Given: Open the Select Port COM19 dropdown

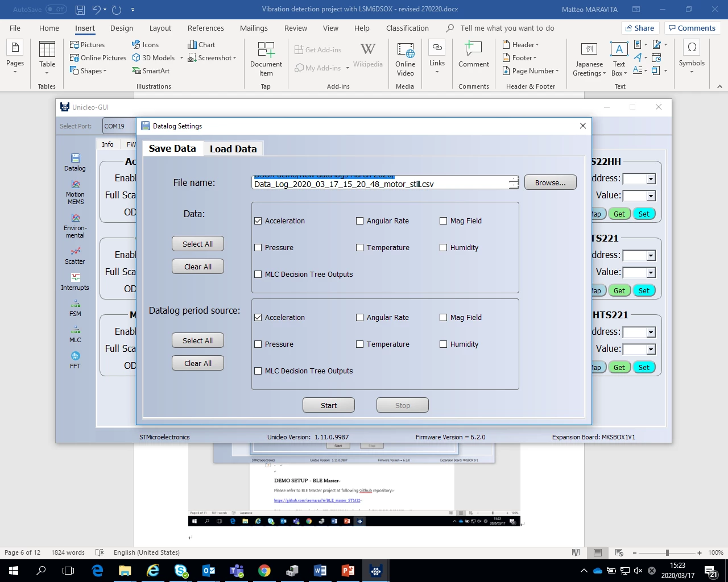Looking at the screenshot, I should click(119, 126).
